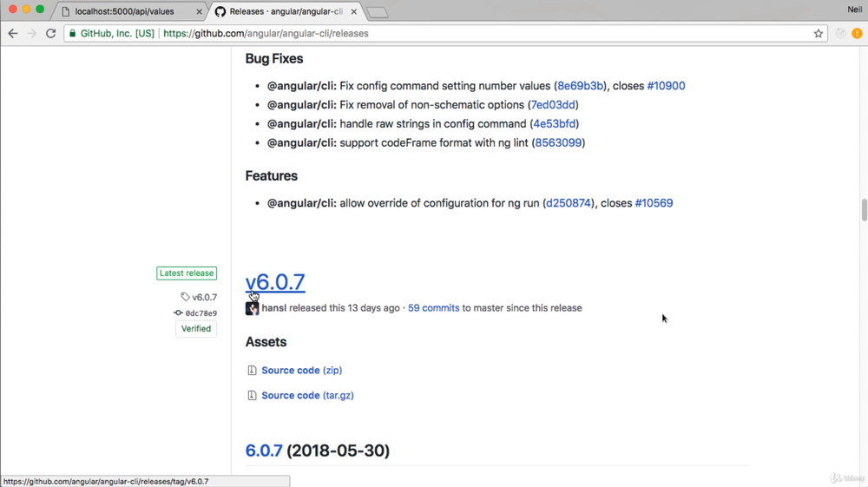The height and width of the screenshot is (487, 868).
Task: Open commit 8563099 link
Action: click(558, 142)
